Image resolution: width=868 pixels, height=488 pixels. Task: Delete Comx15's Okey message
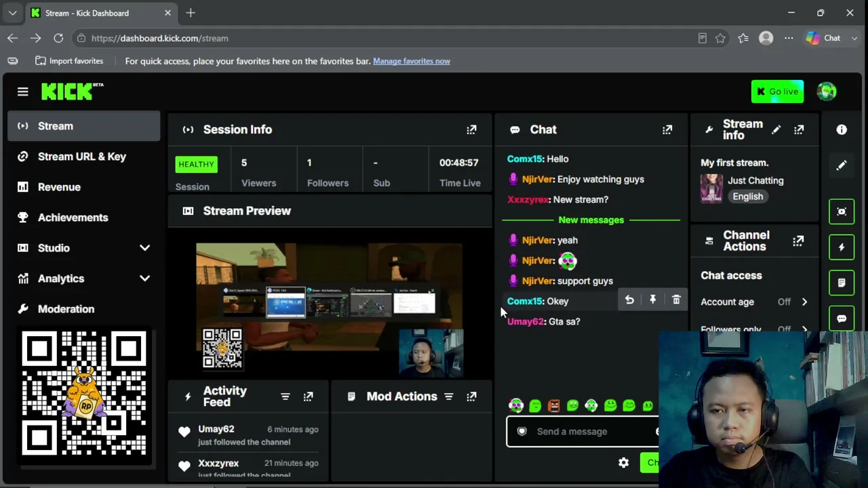(x=676, y=300)
